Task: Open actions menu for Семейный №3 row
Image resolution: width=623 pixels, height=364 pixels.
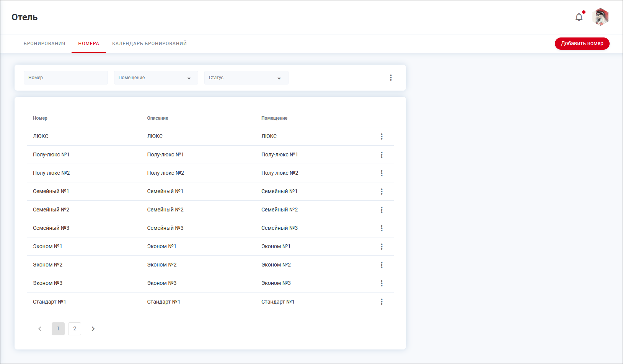Action: pos(382,228)
